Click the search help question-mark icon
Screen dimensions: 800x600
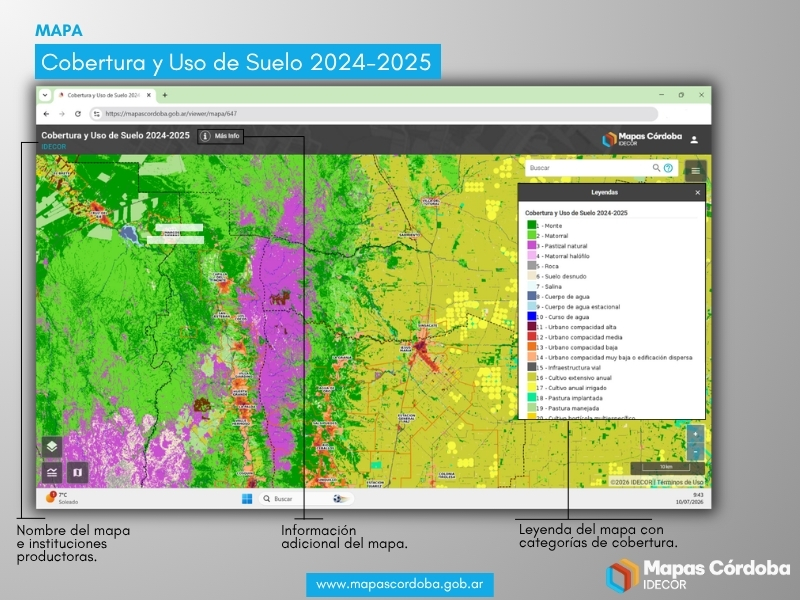(x=668, y=168)
